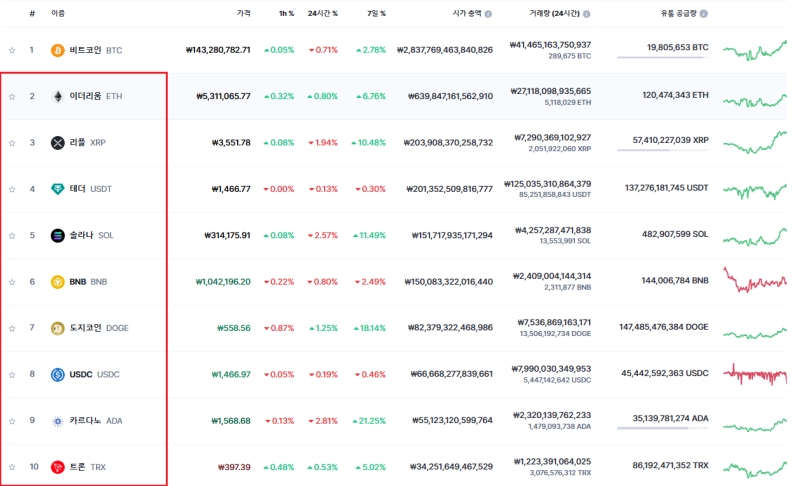Open XRP 7-day sparkline chart
The width and height of the screenshot is (800, 486).
point(755,142)
